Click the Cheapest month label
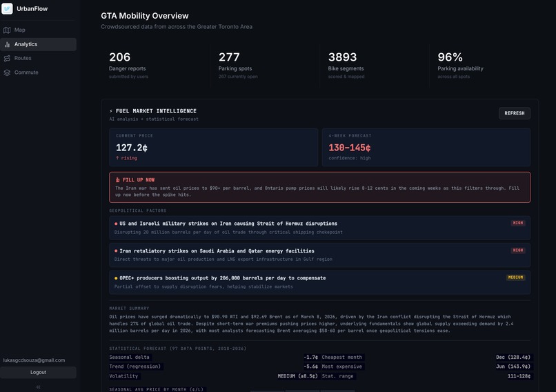Screen dimensions: 556x392 tap(342, 357)
